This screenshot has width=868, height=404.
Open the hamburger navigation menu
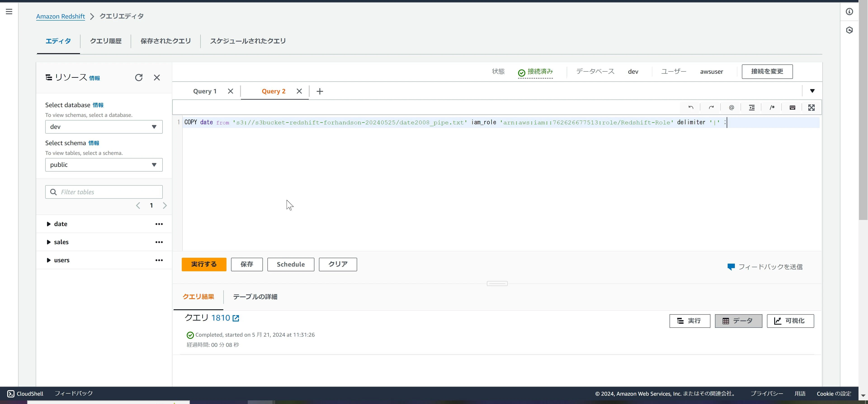click(x=9, y=12)
